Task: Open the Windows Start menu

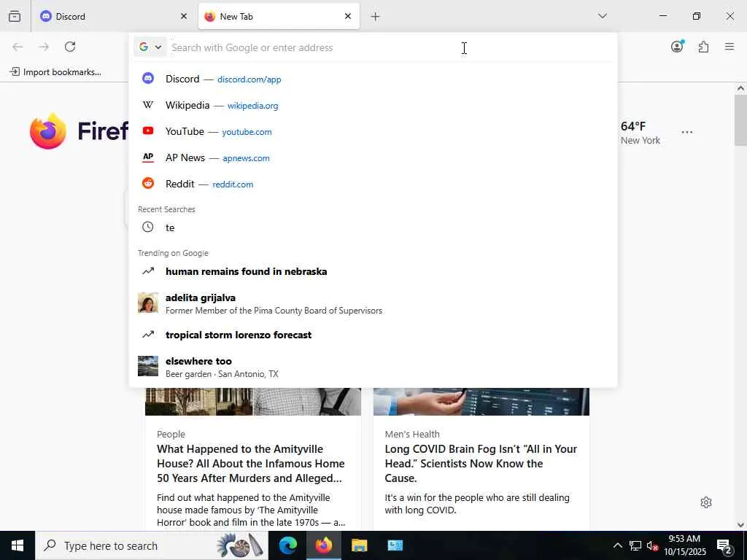Action: (x=18, y=545)
